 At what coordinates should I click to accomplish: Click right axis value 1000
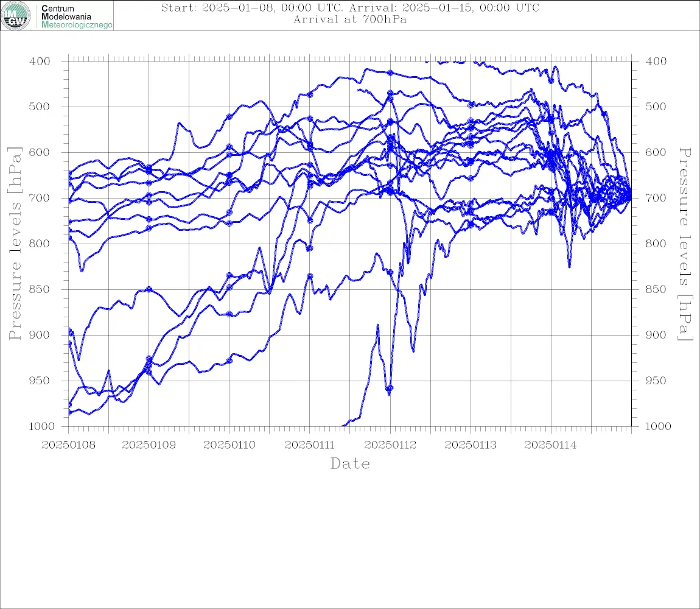659,426
